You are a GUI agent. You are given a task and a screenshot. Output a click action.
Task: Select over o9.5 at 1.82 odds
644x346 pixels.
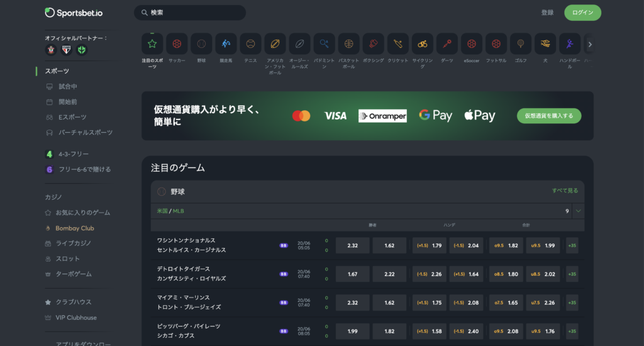[x=506, y=245]
